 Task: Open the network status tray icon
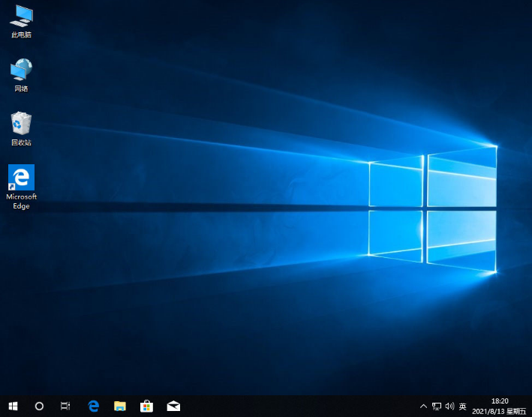point(437,406)
